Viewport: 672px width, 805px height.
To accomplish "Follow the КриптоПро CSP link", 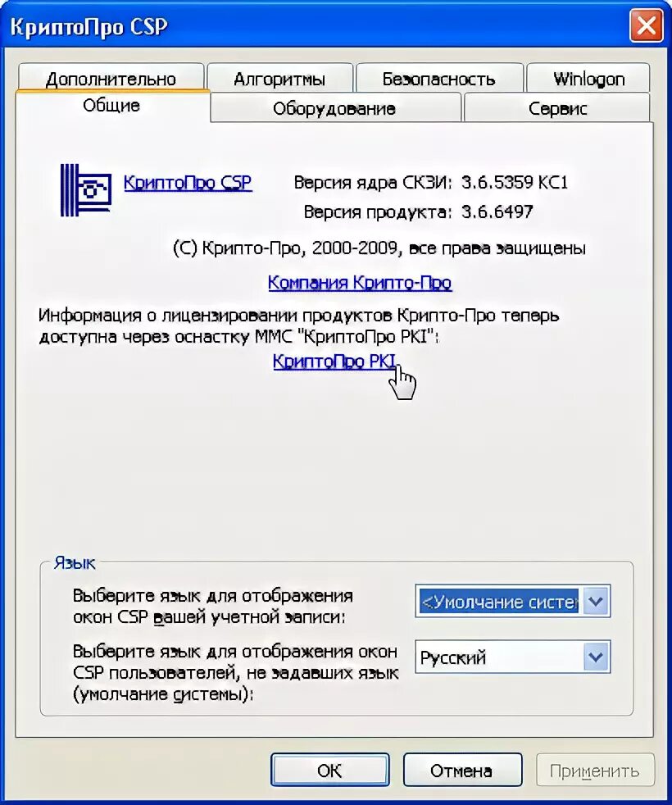I will click(188, 183).
